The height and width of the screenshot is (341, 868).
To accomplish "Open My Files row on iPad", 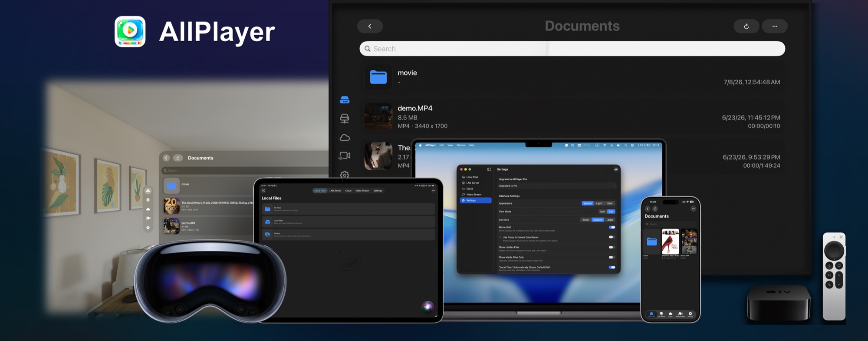I will coord(348,209).
